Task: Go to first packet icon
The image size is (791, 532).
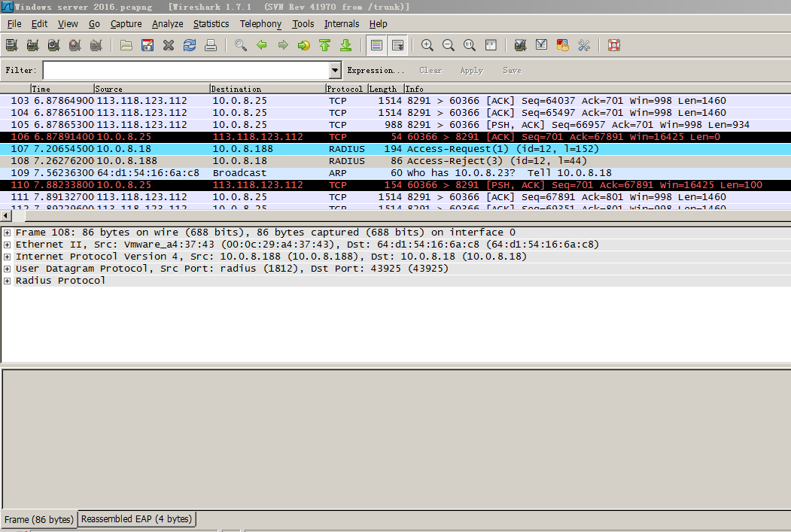Action: (325, 45)
